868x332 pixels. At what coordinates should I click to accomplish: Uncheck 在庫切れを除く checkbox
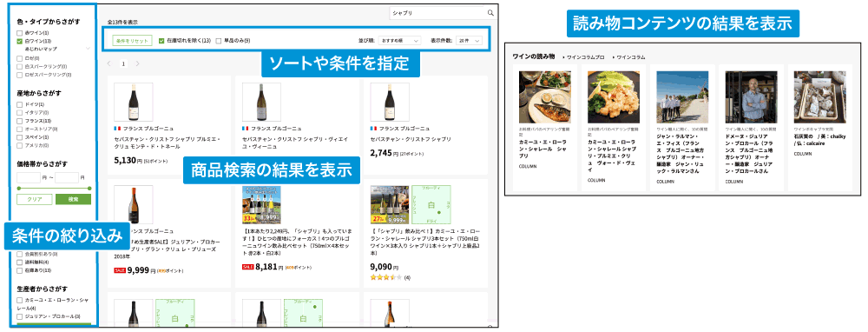coord(161,41)
